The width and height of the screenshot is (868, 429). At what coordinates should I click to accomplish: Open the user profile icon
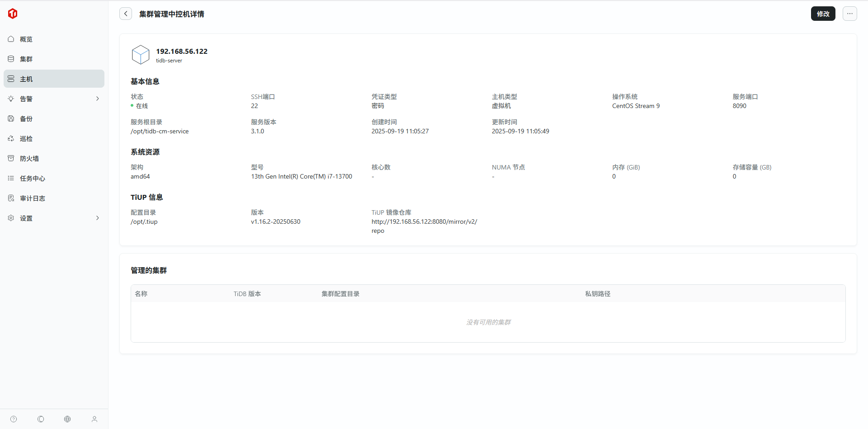coord(94,419)
